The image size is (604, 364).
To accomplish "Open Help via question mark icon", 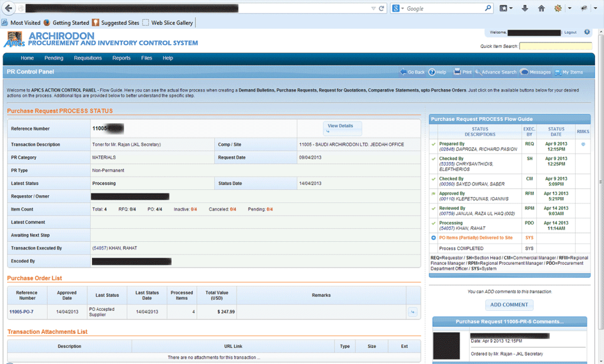I will click(432, 72).
